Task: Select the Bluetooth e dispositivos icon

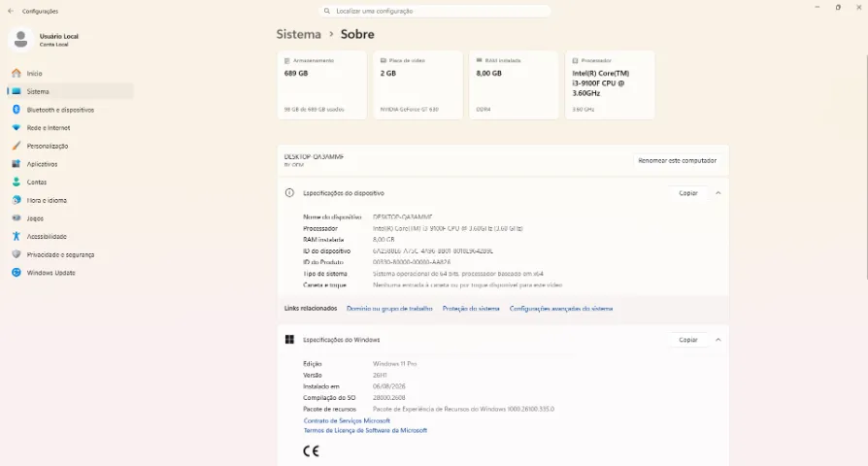Action: [x=17, y=110]
